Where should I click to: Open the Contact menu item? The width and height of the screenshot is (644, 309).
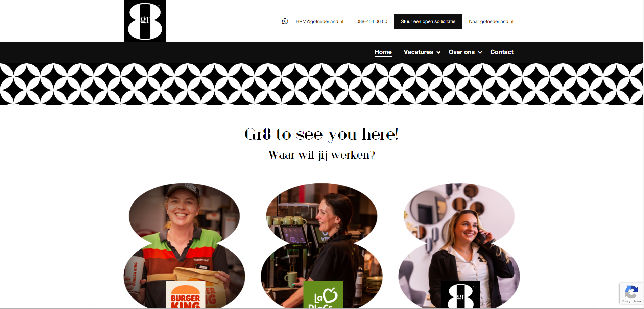[x=502, y=52]
